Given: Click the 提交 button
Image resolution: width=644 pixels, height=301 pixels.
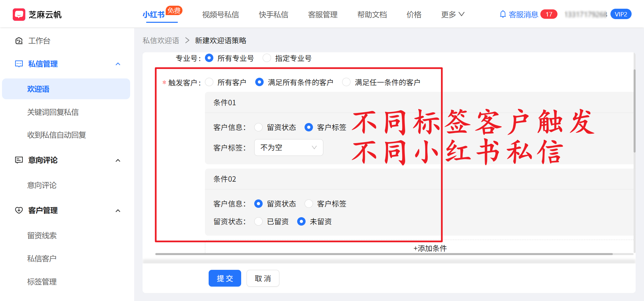Looking at the screenshot, I should click(x=225, y=278).
